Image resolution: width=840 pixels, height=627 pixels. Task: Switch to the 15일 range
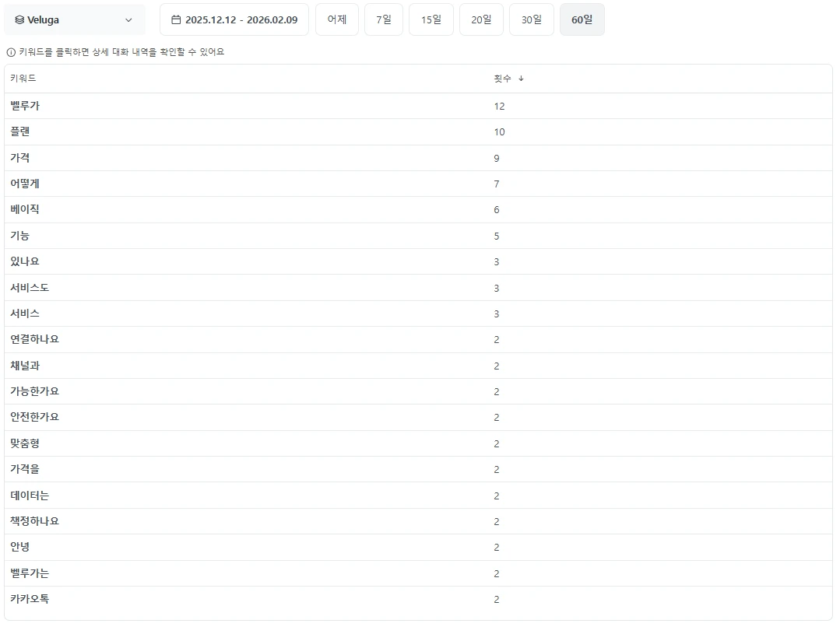(x=431, y=20)
